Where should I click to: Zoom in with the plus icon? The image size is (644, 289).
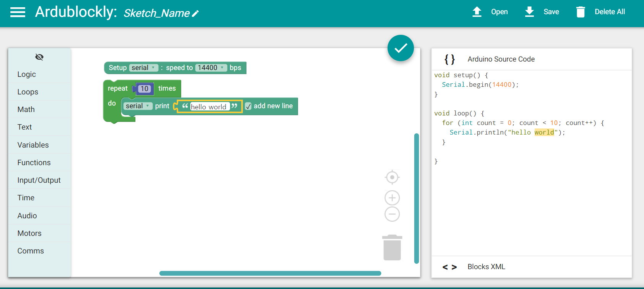point(392,198)
